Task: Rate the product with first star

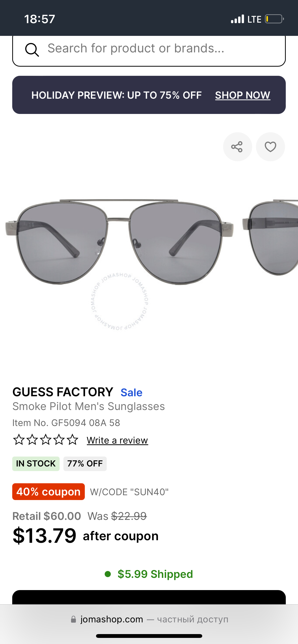Action: (x=19, y=440)
